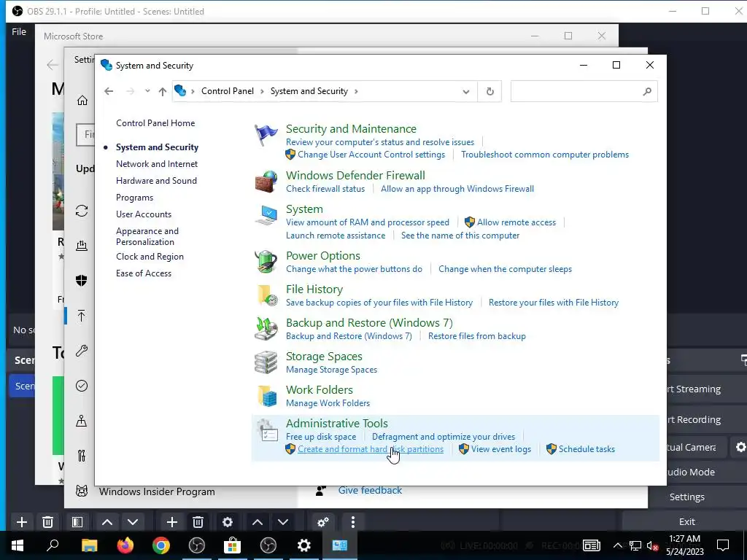Show hidden system tray icons
The width and height of the screenshot is (747, 560).
pos(617,545)
